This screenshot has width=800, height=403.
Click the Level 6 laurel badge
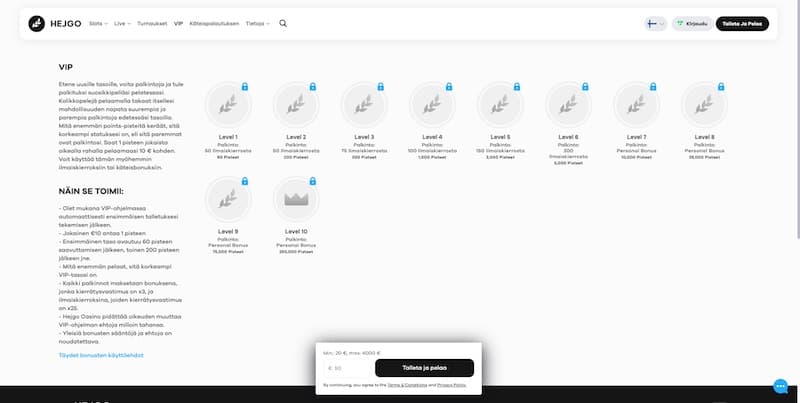[x=568, y=105]
